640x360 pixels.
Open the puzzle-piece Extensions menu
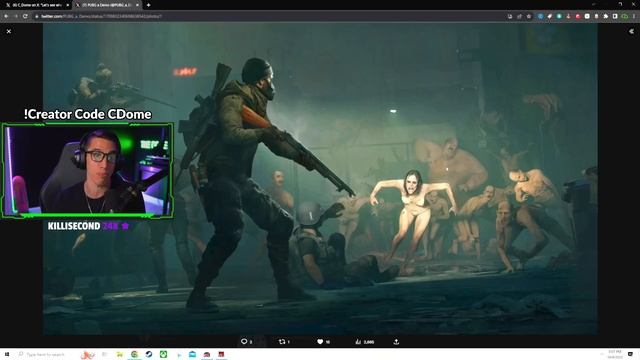click(606, 16)
